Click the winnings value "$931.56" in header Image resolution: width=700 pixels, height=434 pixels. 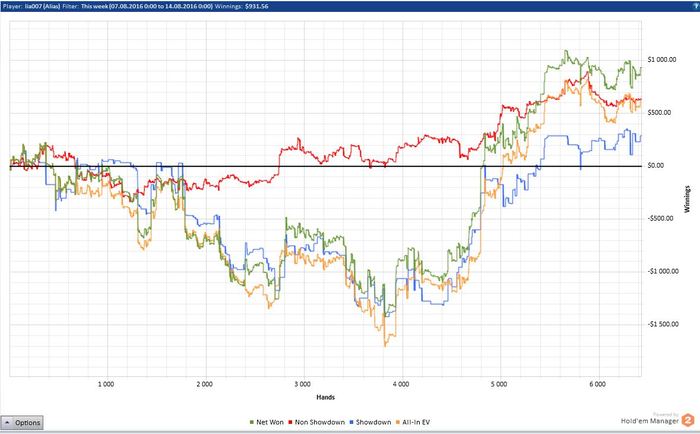(x=257, y=7)
